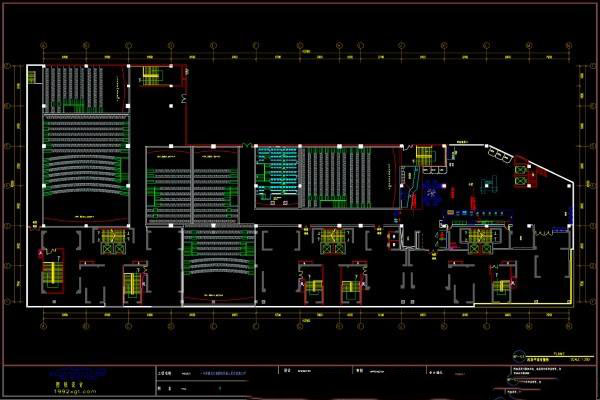The width and height of the screenshot is (600, 400).
Task: Select the right theater of the middle pair
Action: tap(211, 185)
